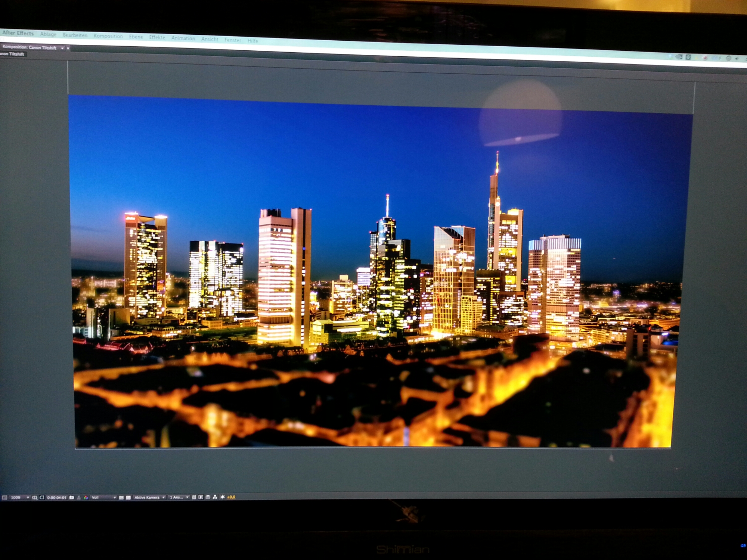Click the Canon Tiltshift breadcrumb label
Image resolution: width=747 pixels, height=560 pixels.
[x=13, y=54]
